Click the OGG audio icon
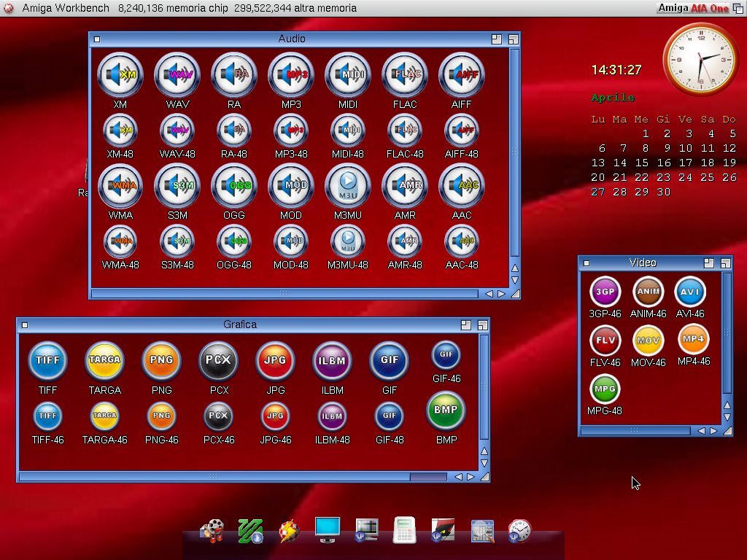Image resolution: width=747 pixels, height=560 pixels. 233,186
